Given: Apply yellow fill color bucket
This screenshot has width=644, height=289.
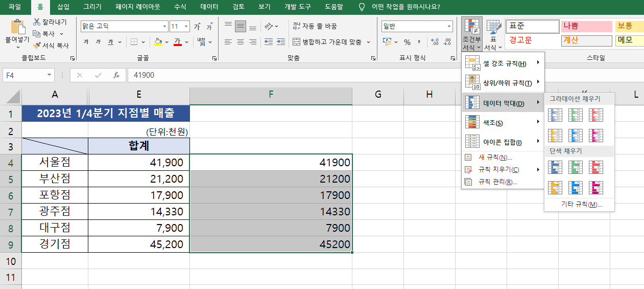Looking at the screenshot, I should [x=158, y=42].
